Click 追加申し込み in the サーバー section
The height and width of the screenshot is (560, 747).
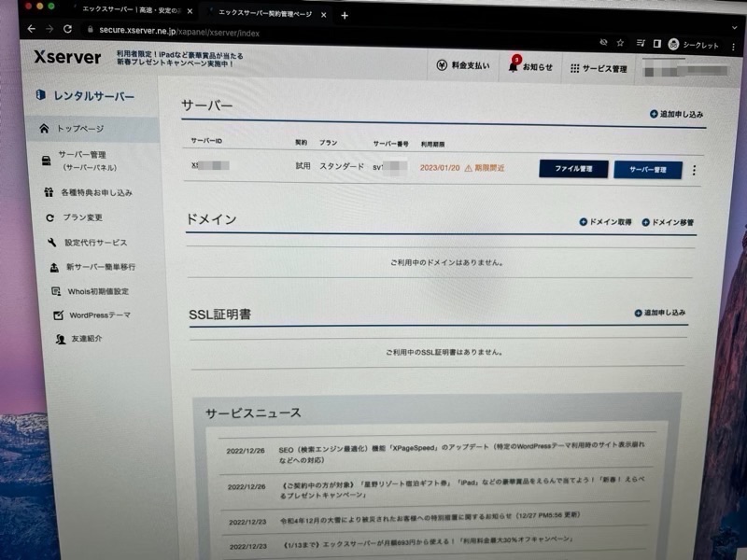pyautogui.click(x=676, y=114)
